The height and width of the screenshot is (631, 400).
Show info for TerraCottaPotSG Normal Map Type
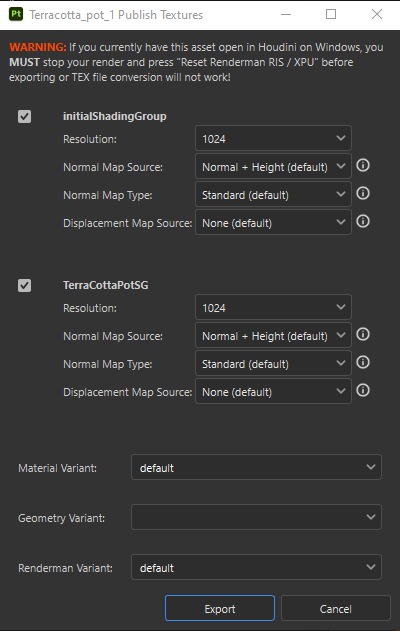point(363,363)
